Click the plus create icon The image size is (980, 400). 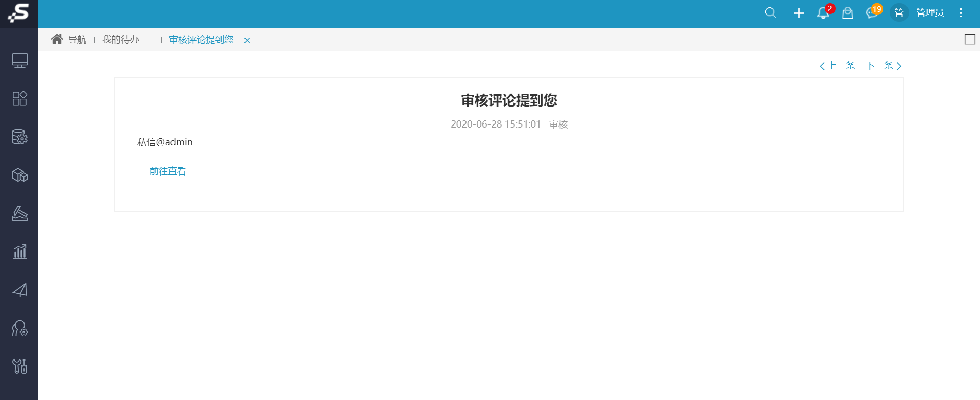coord(799,13)
